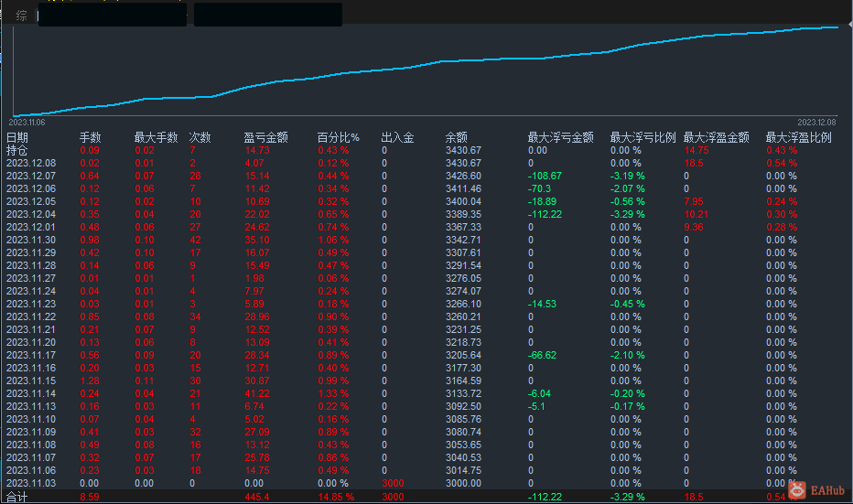Click the -108.67 floating loss value
The width and height of the screenshot is (853, 504).
(x=545, y=176)
